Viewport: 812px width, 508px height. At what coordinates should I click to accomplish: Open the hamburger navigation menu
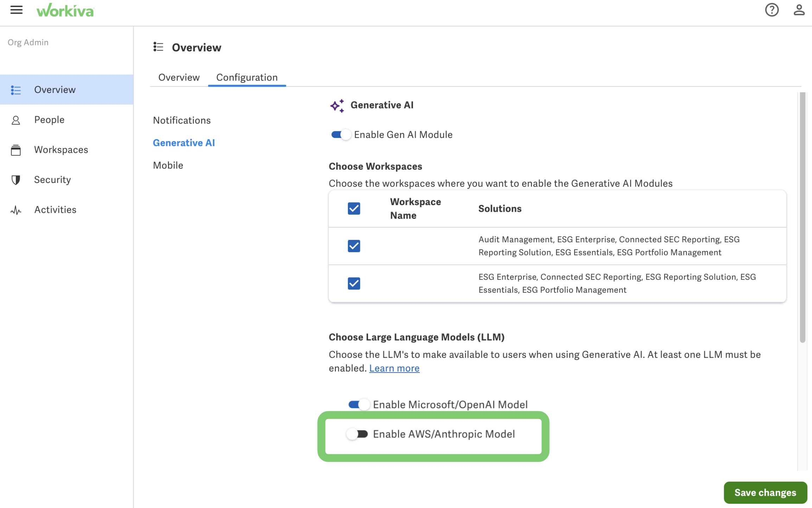point(16,10)
